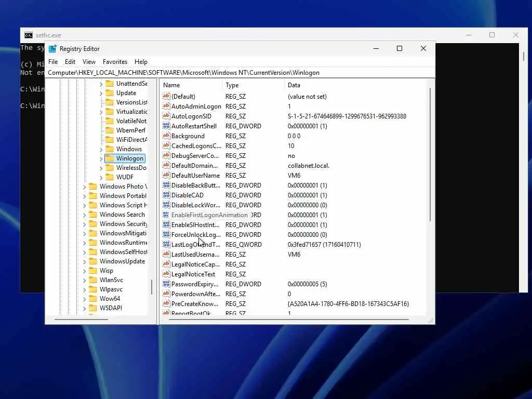This screenshot has width=532, height=399.
Task: Expand the WindowsUpdate key chevron
Action: [85, 262]
